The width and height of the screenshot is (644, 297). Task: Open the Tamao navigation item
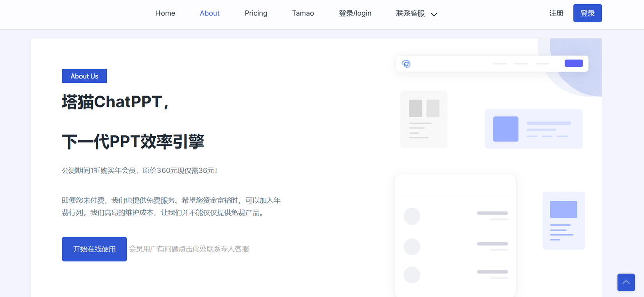(303, 13)
